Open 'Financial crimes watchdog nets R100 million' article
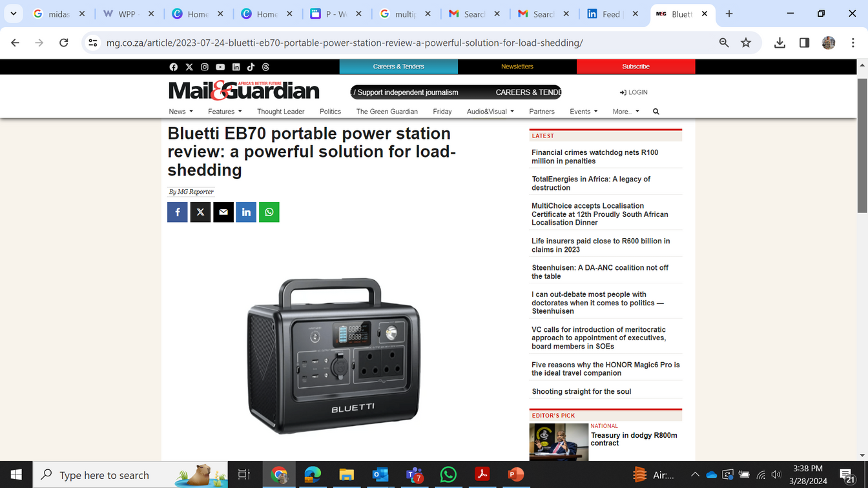The image size is (868, 488). pyautogui.click(x=595, y=157)
